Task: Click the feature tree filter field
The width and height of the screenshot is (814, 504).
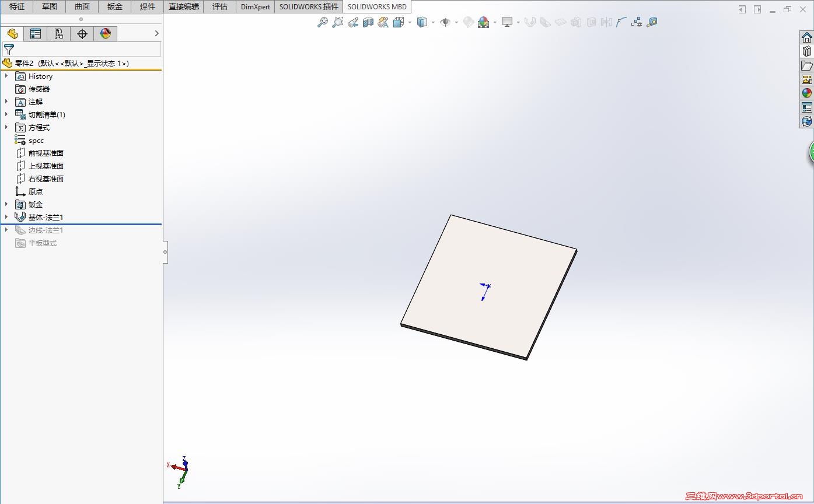Action: (82, 50)
